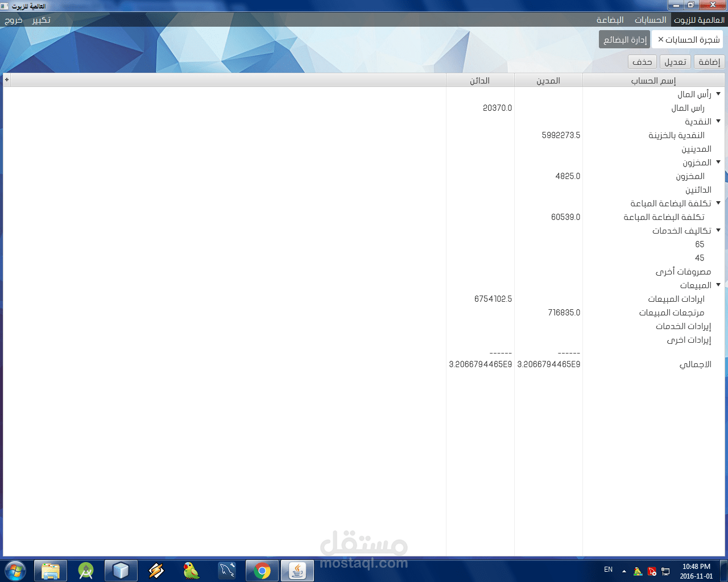The height and width of the screenshot is (582, 728).
Task: Click the خروج menu item
Action: (x=14, y=20)
